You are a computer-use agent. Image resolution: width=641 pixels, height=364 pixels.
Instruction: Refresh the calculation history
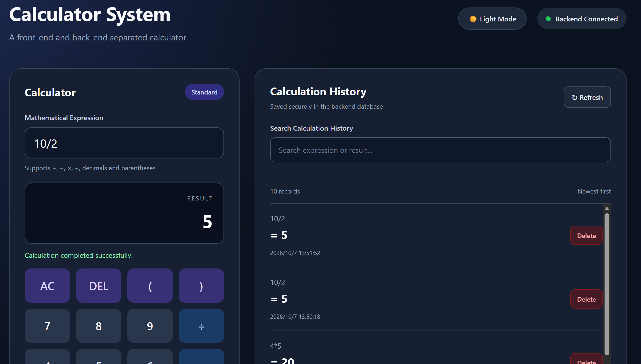(x=587, y=97)
